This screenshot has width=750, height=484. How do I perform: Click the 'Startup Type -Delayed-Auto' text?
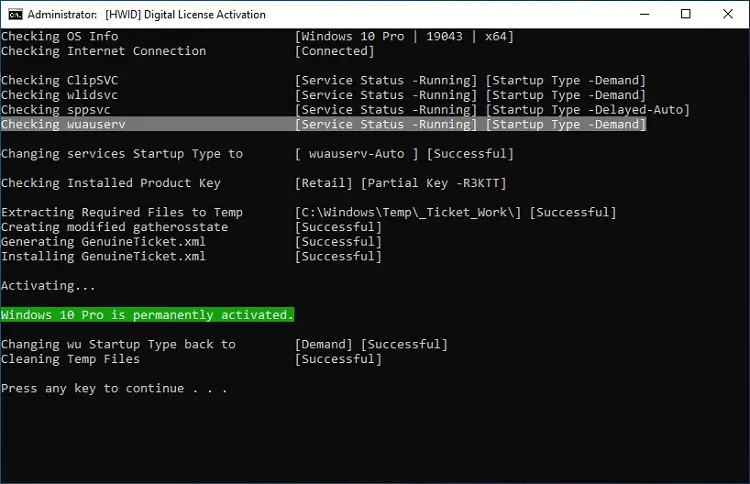(x=588, y=110)
